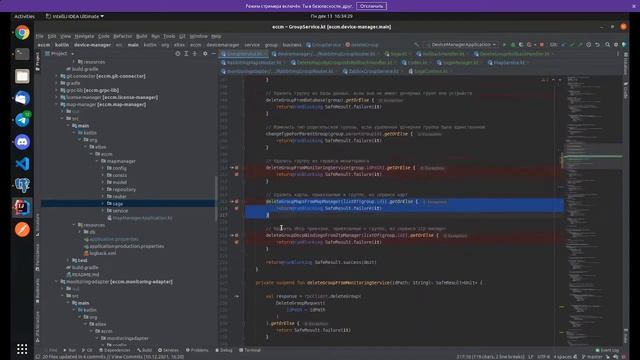The image size is (640, 360).
Task: Open the Gradle tool window strip
Action: (625, 91)
